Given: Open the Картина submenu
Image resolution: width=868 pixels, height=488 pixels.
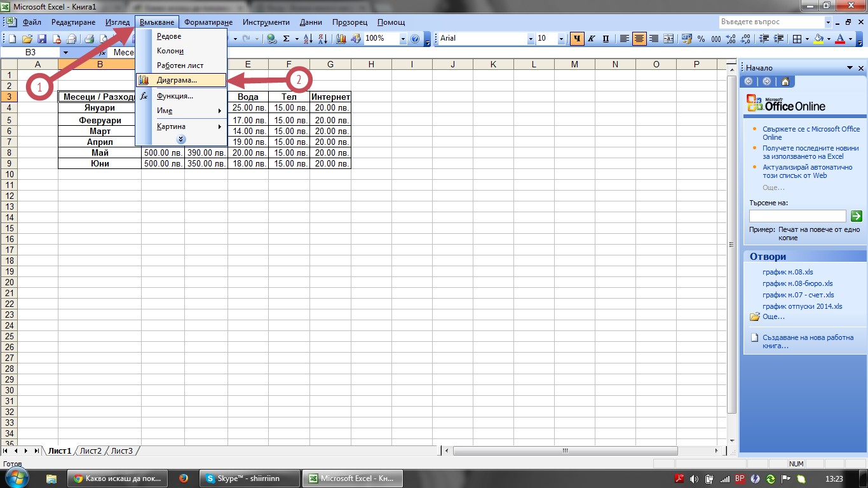Looking at the screenshot, I should tap(181, 126).
